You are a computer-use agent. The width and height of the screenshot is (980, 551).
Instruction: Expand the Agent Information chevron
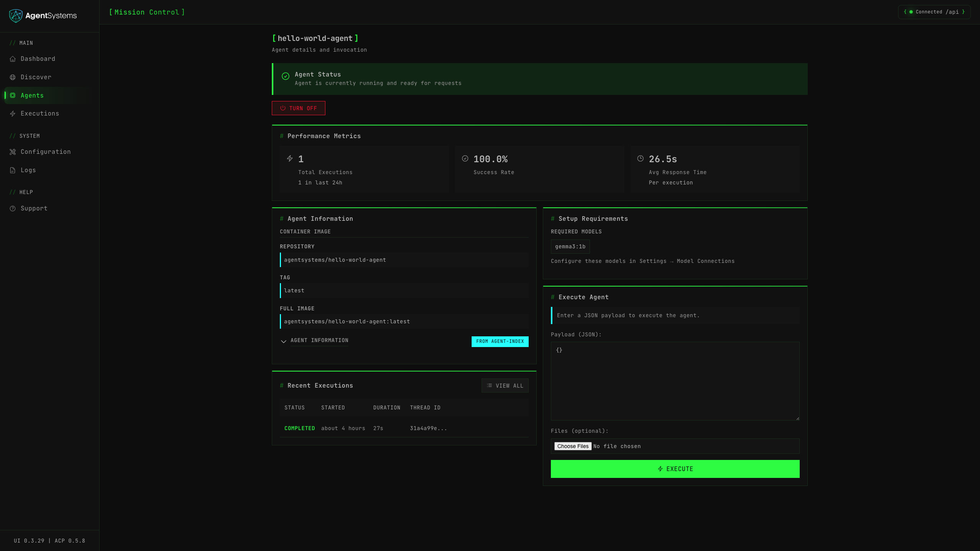pos(284,341)
